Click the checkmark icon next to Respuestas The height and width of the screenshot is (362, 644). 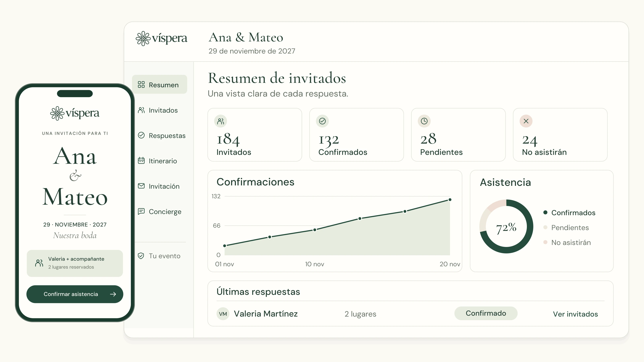(141, 135)
